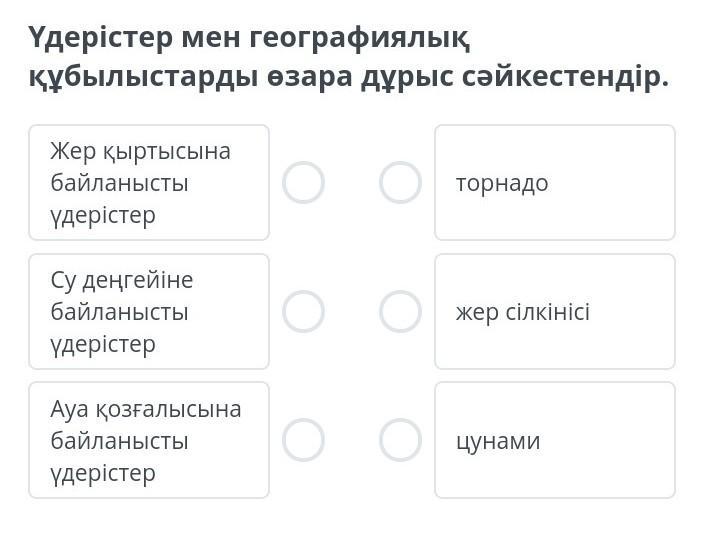Click the word 'мен' in the heading
The height and width of the screenshot is (557, 712).
210,38
